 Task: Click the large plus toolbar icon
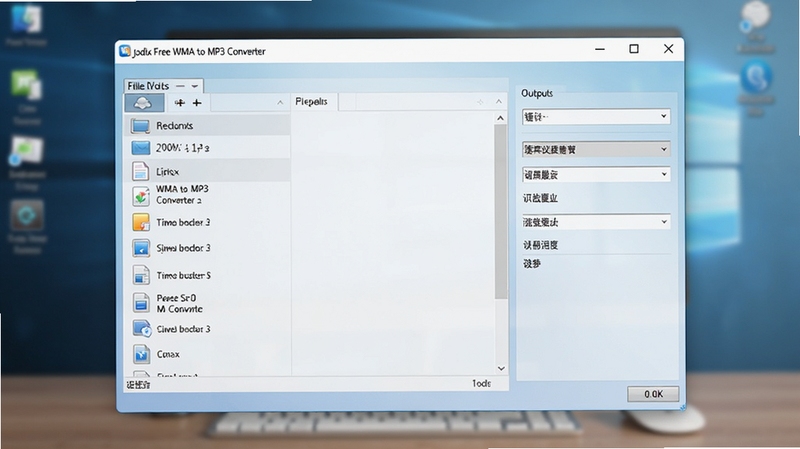coord(197,103)
